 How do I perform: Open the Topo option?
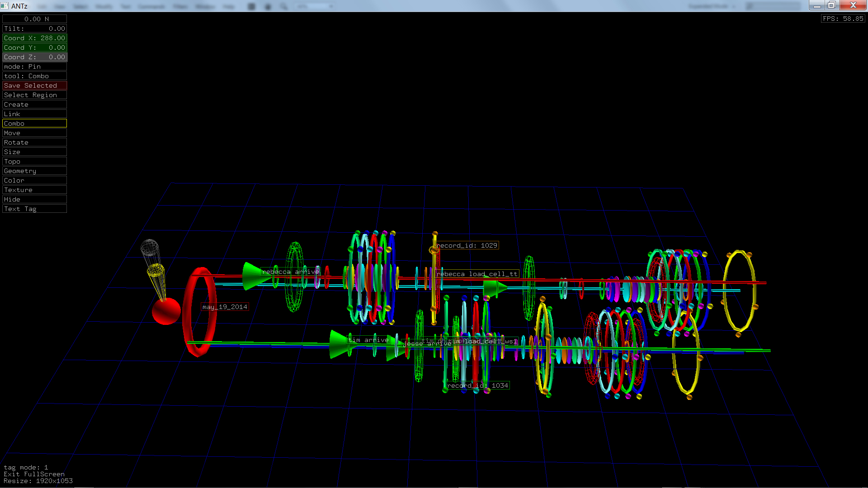pyautogui.click(x=34, y=161)
